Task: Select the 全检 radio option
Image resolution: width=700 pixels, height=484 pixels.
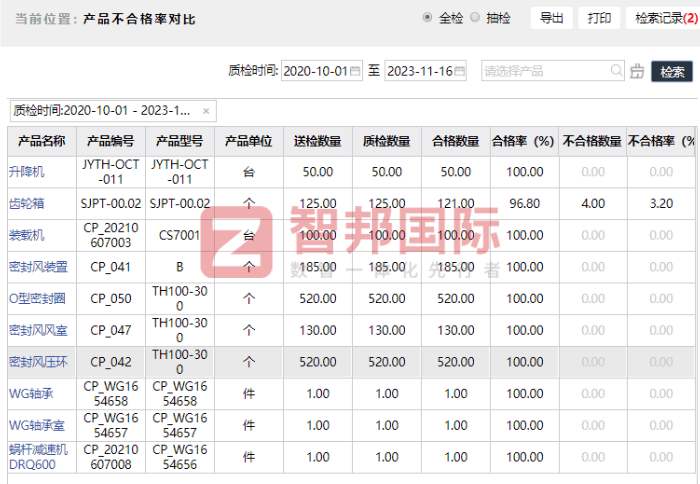Action: pyautogui.click(x=428, y=18)
